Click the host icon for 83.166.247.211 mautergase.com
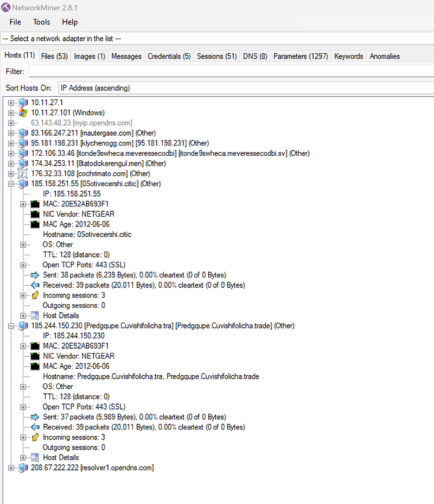Screen dimensions: 434x504 click(23, 133)
